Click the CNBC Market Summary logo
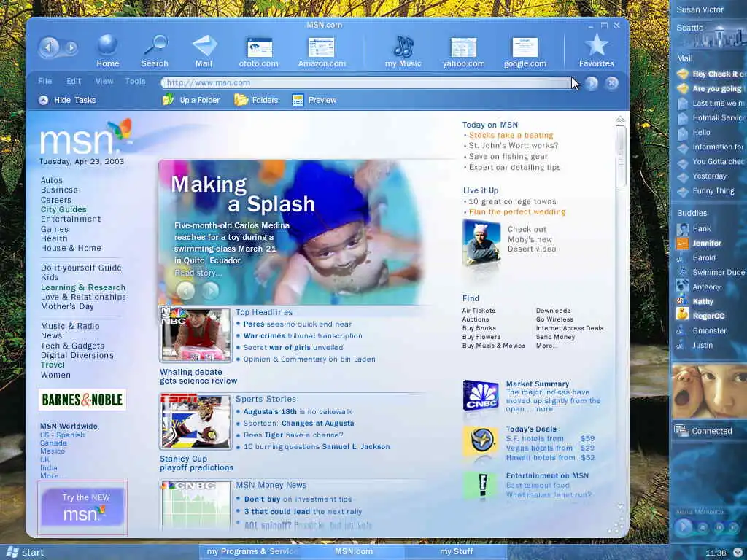 click(x=481, y=396)
